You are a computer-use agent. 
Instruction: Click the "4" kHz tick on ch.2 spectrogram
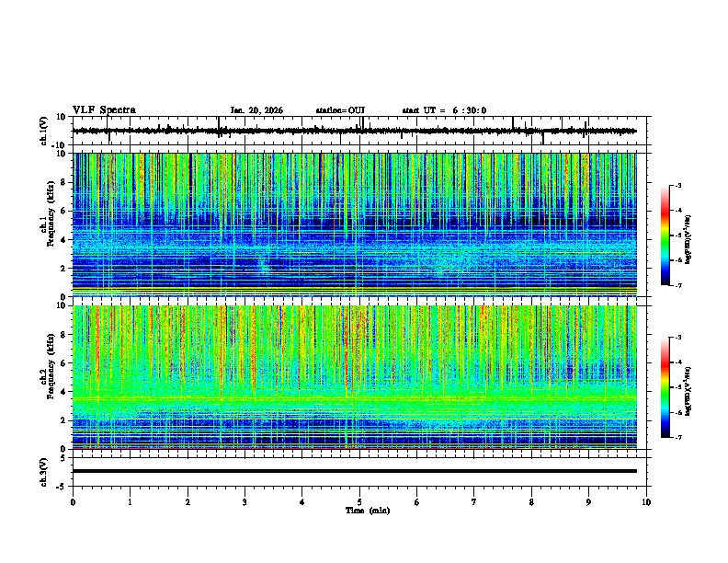64,392
